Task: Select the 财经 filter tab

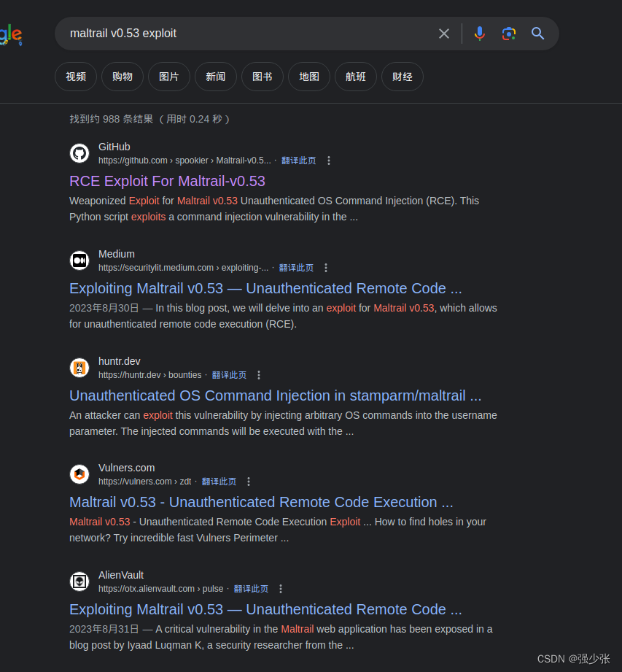Action: point(403,77)
